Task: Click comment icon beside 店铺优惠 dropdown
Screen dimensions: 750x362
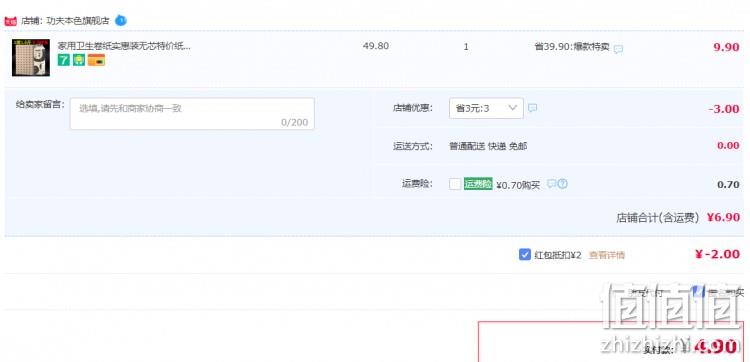Action: 532,108
